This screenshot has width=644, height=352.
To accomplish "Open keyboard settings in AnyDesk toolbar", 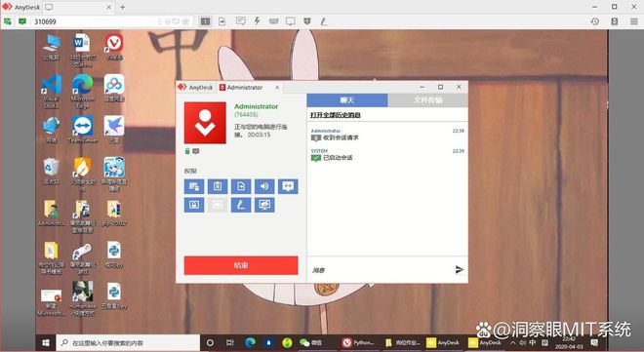I will [274, 21].
